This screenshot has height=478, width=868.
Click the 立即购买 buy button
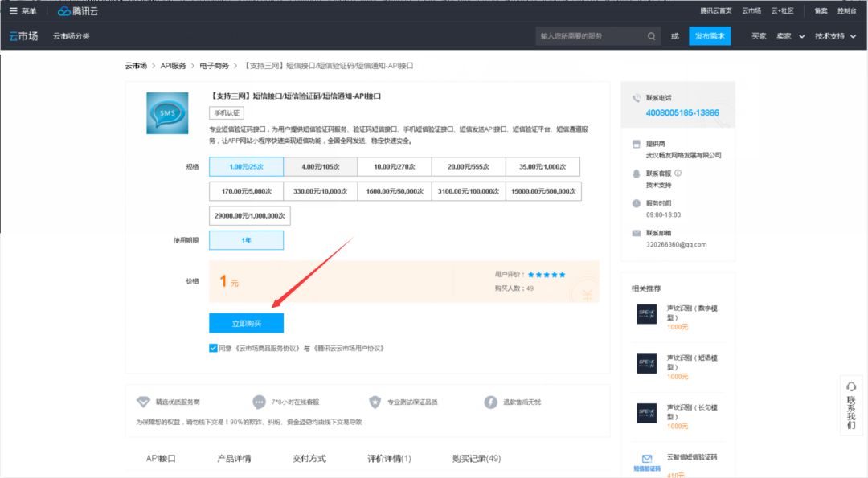click(x=247, y=323)
